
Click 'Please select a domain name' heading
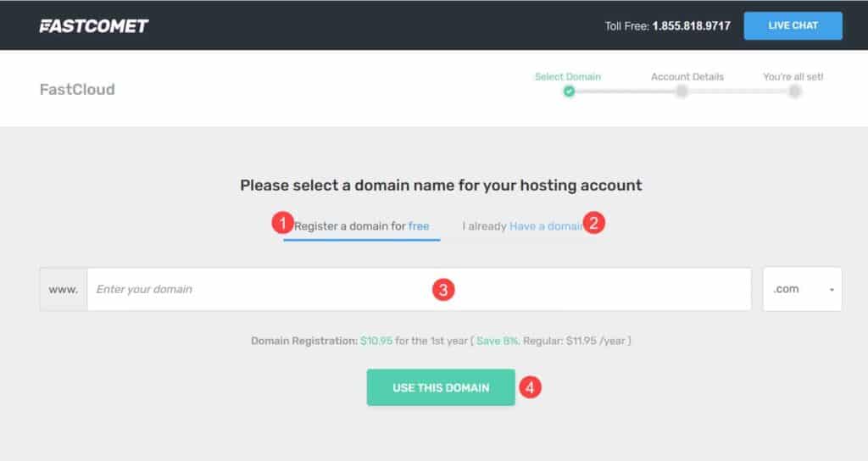coord(441,186)
